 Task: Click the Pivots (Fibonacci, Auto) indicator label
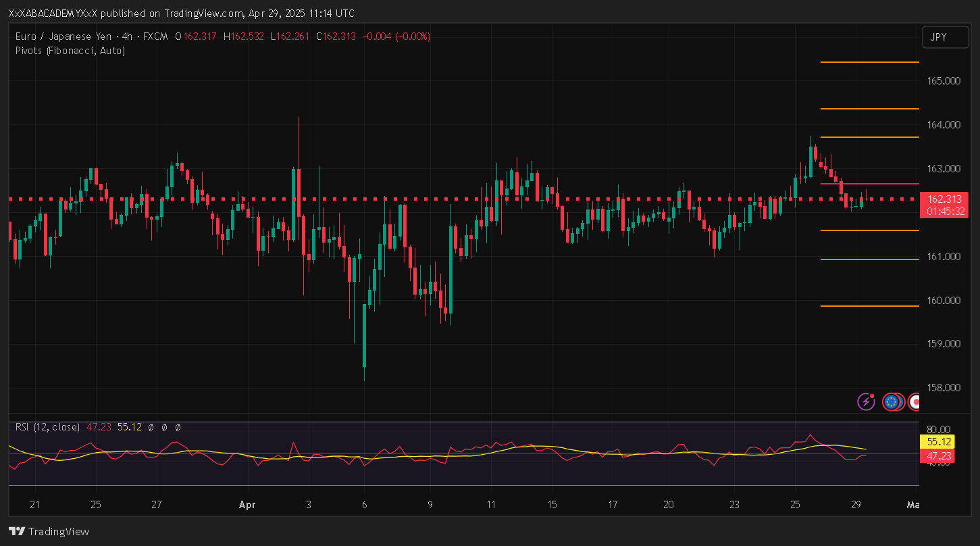pyautogui.click(x=70, y=51)
